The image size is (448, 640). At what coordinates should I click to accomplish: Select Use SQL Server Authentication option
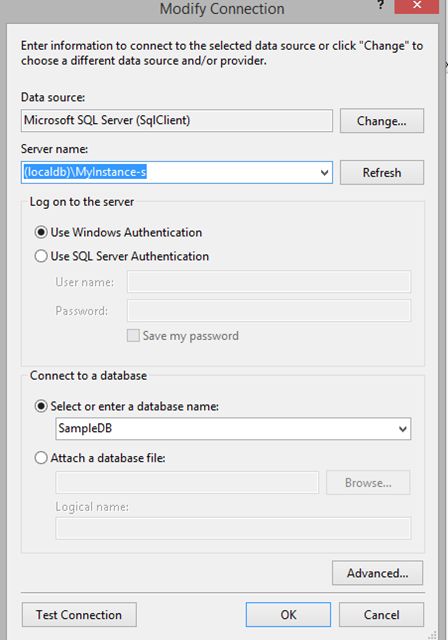click(x=41, y=256)
